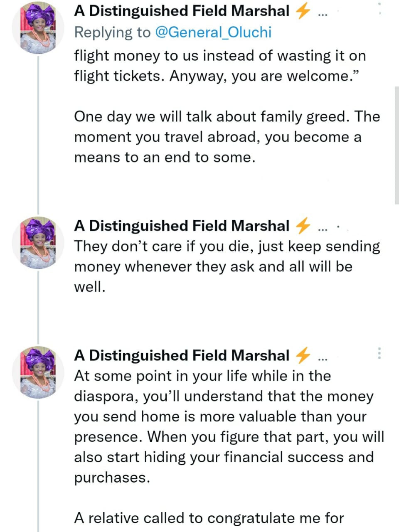The width and height of the screenshot is (399, 532).
Task: Click the lightning bolt emoji in the first tweet's name
Action: [302, 11]
